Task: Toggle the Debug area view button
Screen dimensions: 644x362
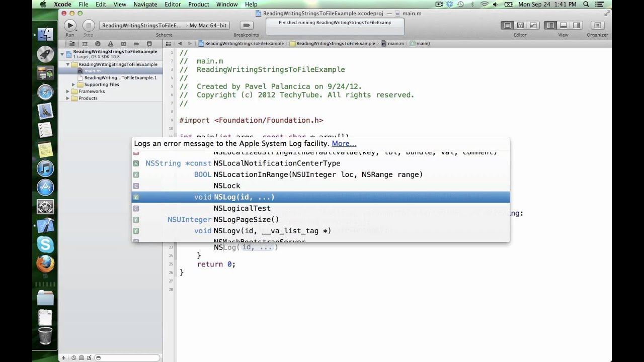Action: click(x=563, y=25)
